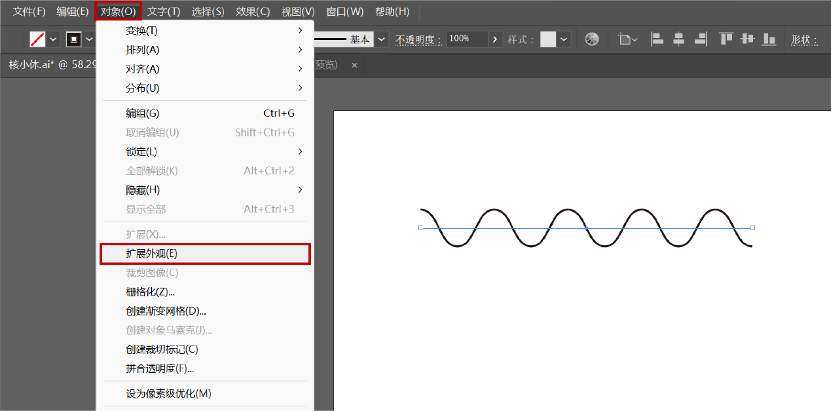Screen dimensions: 832x412
Task: Expand the 分布(U) submenu
Action: (x=205, y=88)
